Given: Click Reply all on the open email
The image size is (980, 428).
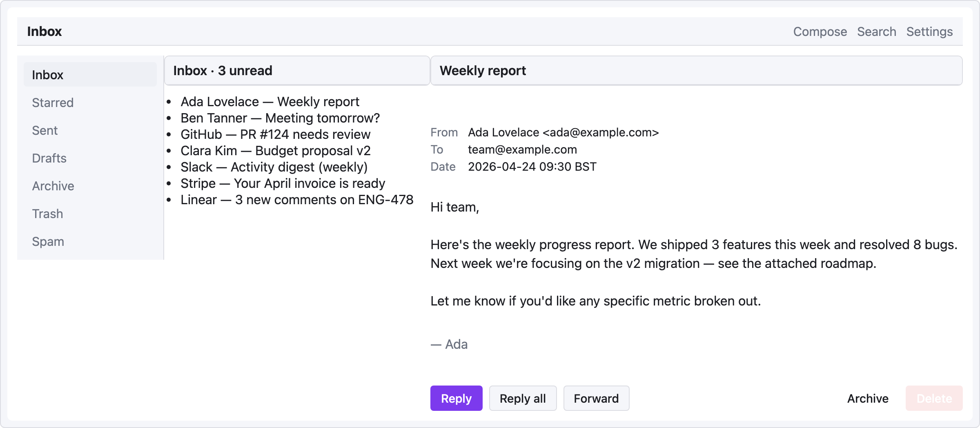Looking at the screenshot, I should (x=523, y=398).
